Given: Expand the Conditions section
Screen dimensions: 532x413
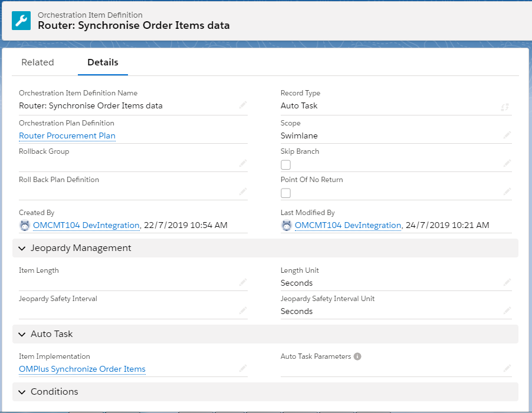Looking at the screenshot, I should pos(22,392).
